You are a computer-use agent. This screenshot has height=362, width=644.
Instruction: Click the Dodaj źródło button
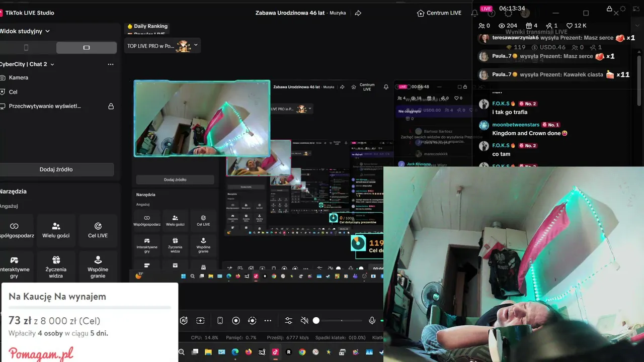click(56, 169)
